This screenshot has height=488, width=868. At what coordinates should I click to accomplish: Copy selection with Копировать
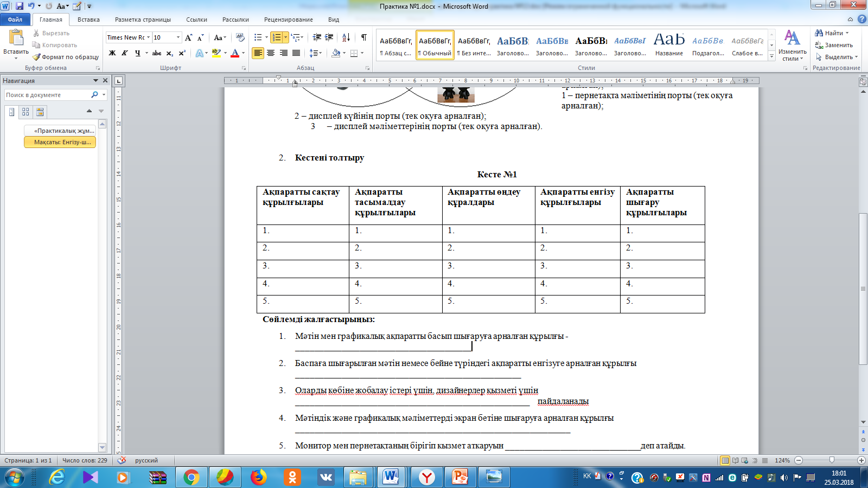point(55,45)
